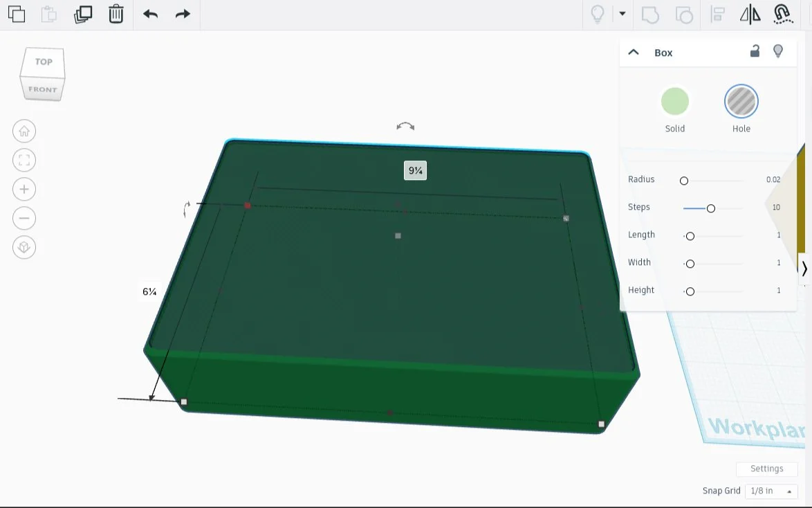
Task: Collapse the Box shape panel
Action: [x=634, y=53]
